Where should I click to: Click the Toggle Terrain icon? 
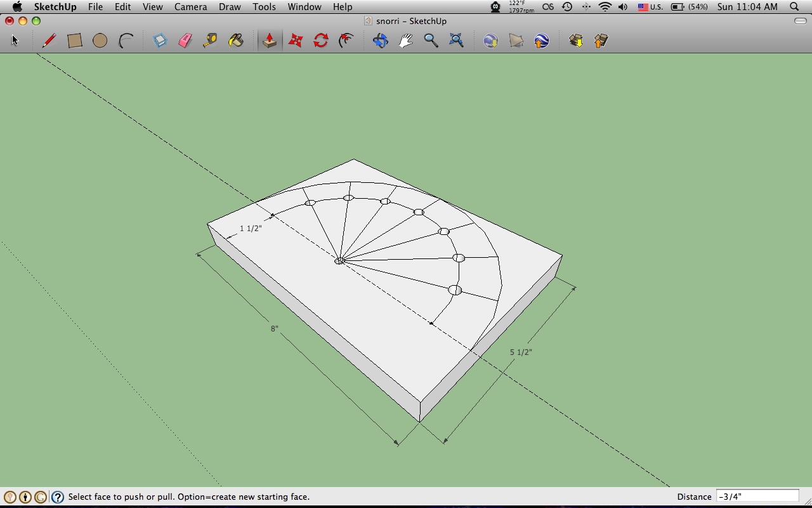[516, 41]
